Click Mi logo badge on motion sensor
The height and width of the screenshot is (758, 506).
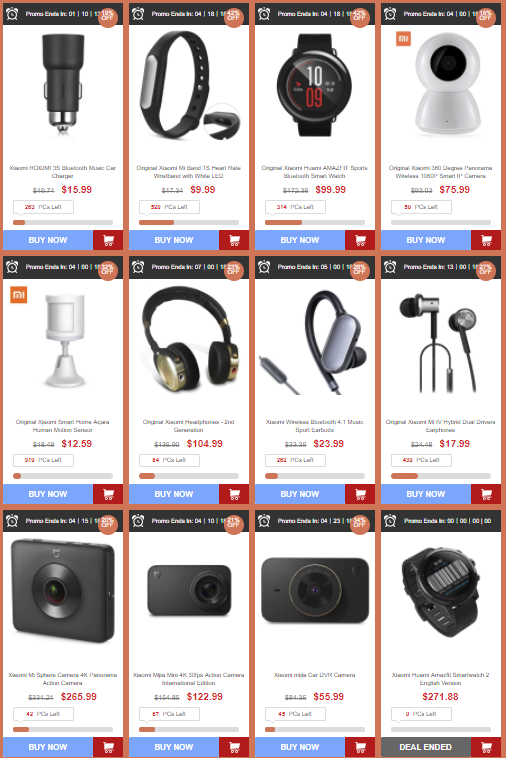pyautogui.click(x=18, y=294)
